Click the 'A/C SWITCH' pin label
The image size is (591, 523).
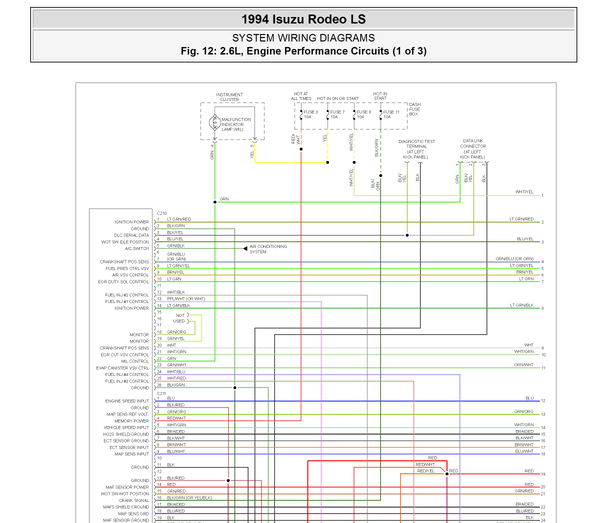[x=137, y=249]
